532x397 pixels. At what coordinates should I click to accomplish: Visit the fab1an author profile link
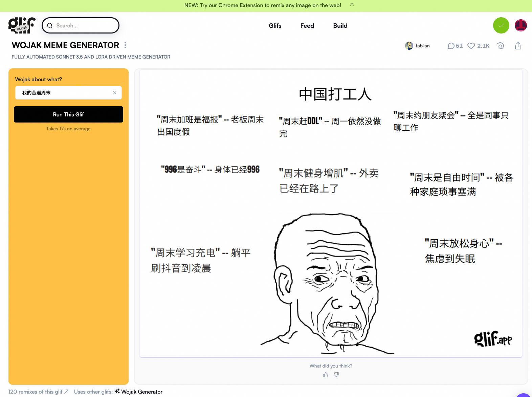423,46
